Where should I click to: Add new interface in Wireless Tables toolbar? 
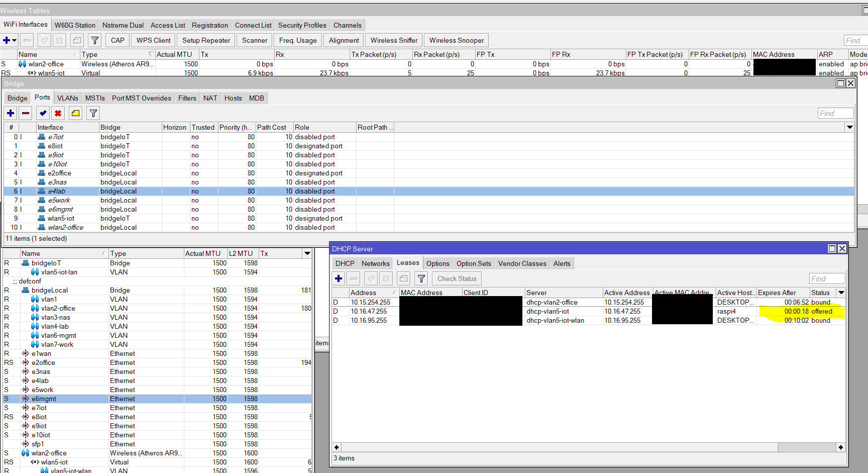pyautogui.click(x=7, y=40)
